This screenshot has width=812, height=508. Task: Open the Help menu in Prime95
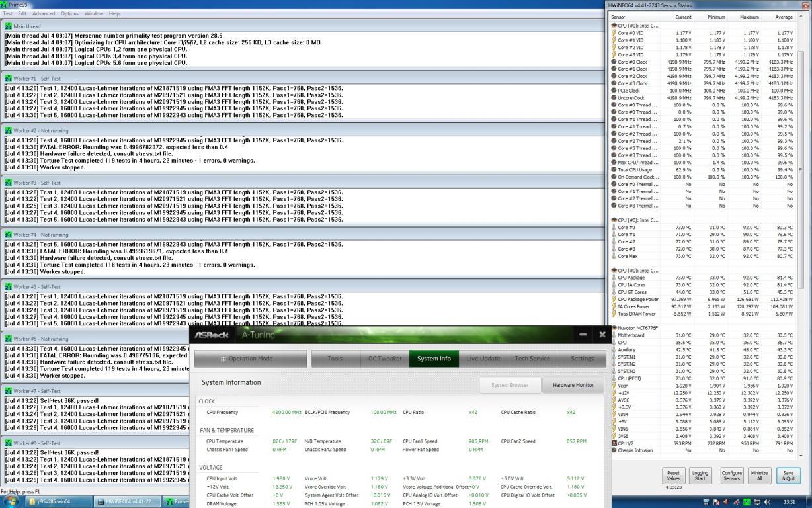[114, 13]
